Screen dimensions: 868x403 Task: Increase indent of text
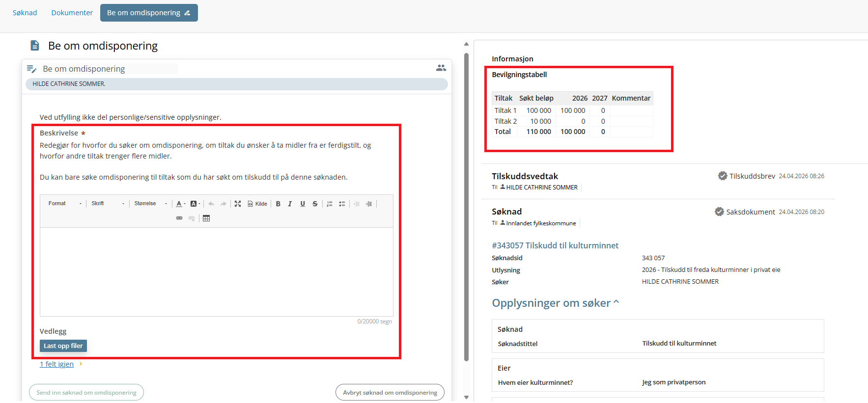[369, 204]
